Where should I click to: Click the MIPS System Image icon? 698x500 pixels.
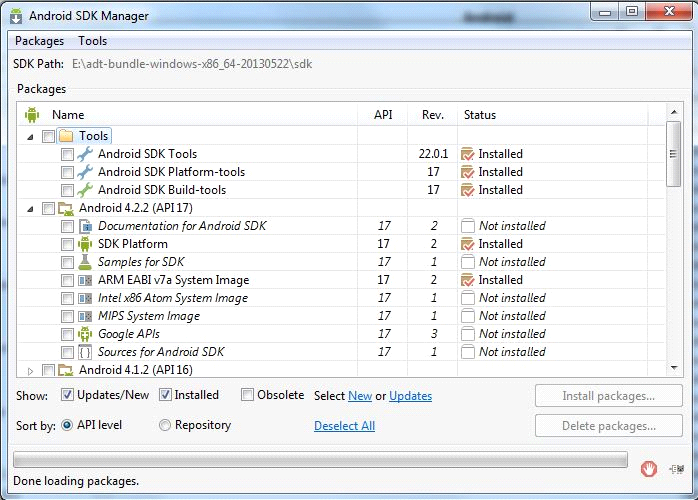(x=85, y=317)
